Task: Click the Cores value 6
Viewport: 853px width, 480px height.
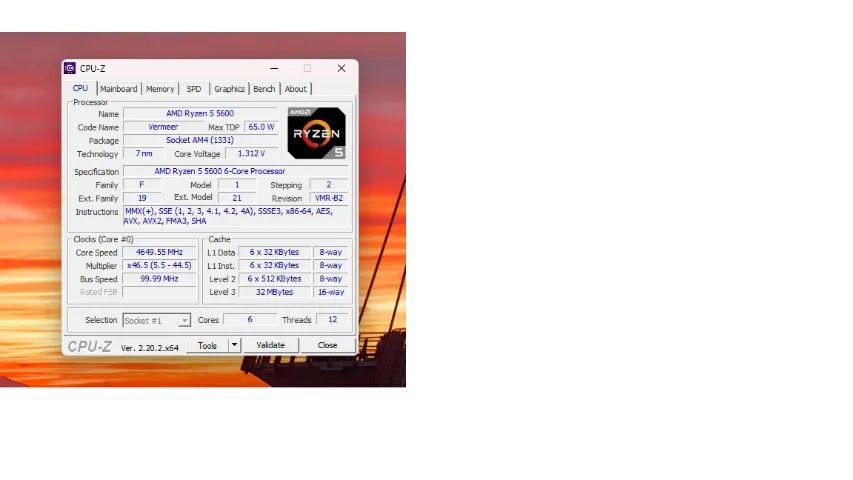Action: click(250, 319)
